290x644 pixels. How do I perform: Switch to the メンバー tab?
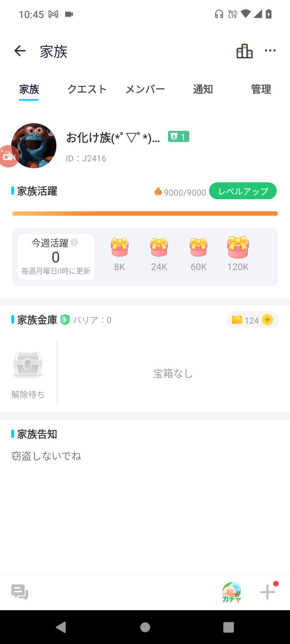click(x=145, y=89)
